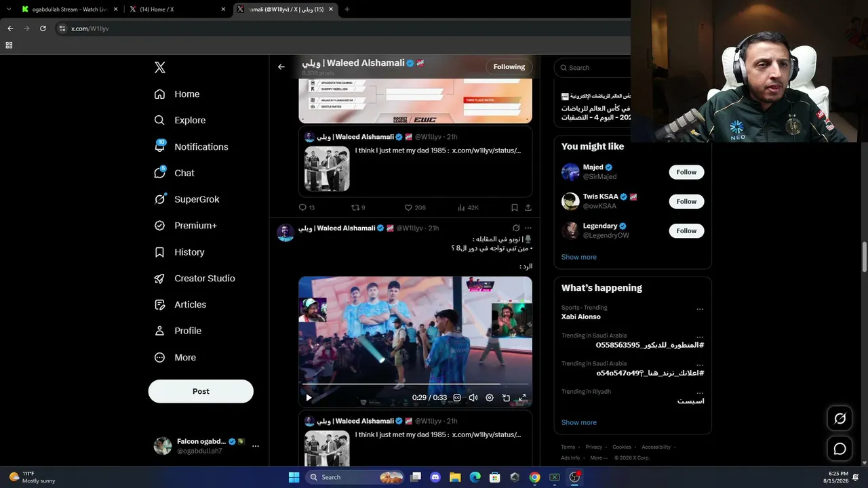
Task: Mute the video volume
Action: pyautogui.click(x=473, y=398)
